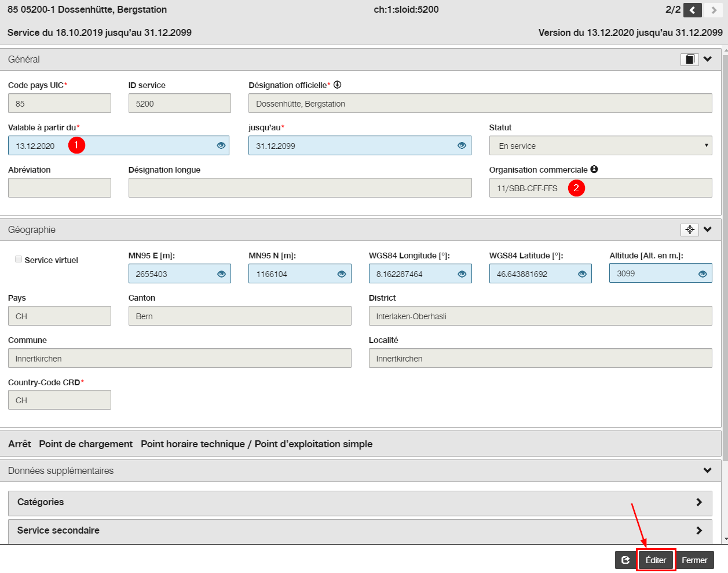Go to the previous version with the left arrow
The width and height of the screenshot is (728, 573).
click(692, 10)
